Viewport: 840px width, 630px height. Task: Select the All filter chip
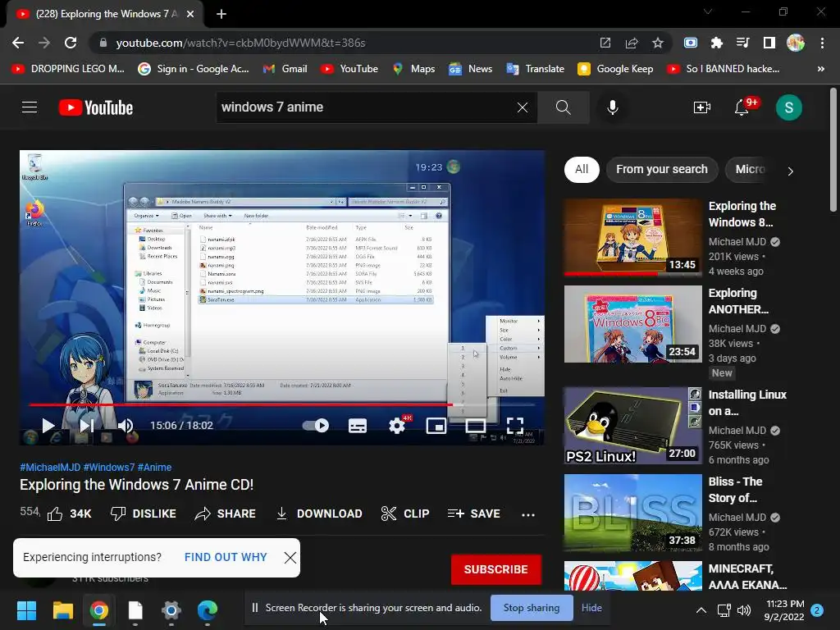click(x=582, y=169)
